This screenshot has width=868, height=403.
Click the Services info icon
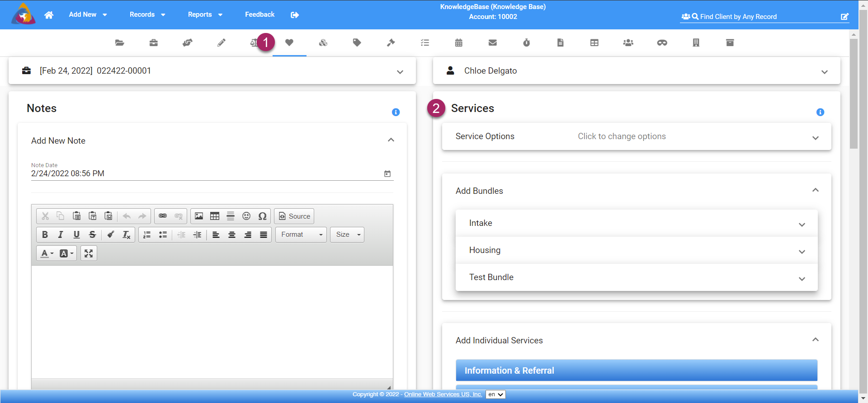[821, 112]
